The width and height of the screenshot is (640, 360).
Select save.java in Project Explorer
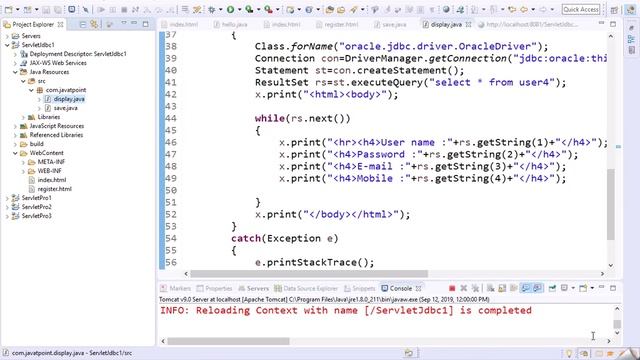tap(65, 108)
